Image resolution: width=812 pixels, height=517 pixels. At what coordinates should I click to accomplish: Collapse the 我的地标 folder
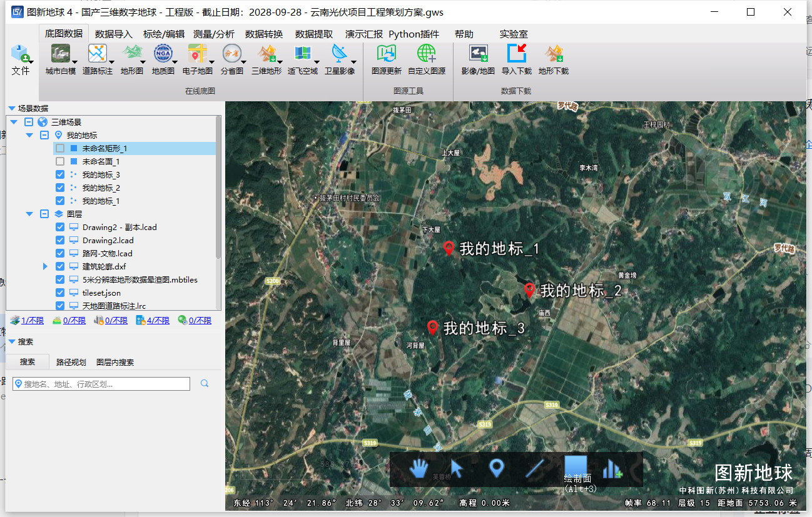29,135
